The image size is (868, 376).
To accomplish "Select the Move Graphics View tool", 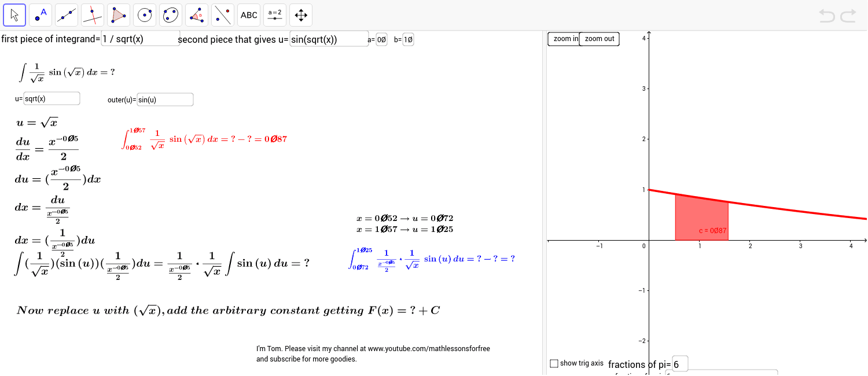I will tap(301, 15).
